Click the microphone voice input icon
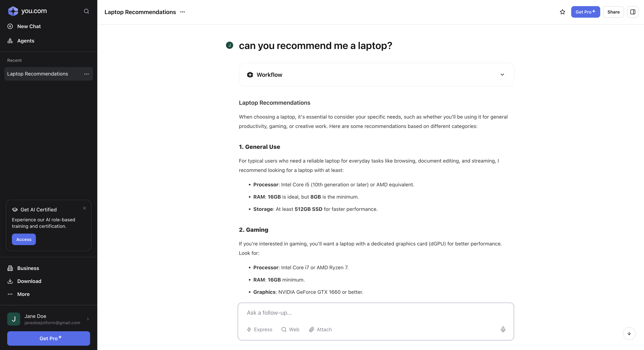644x350 pixels. [x=503, y=329]
